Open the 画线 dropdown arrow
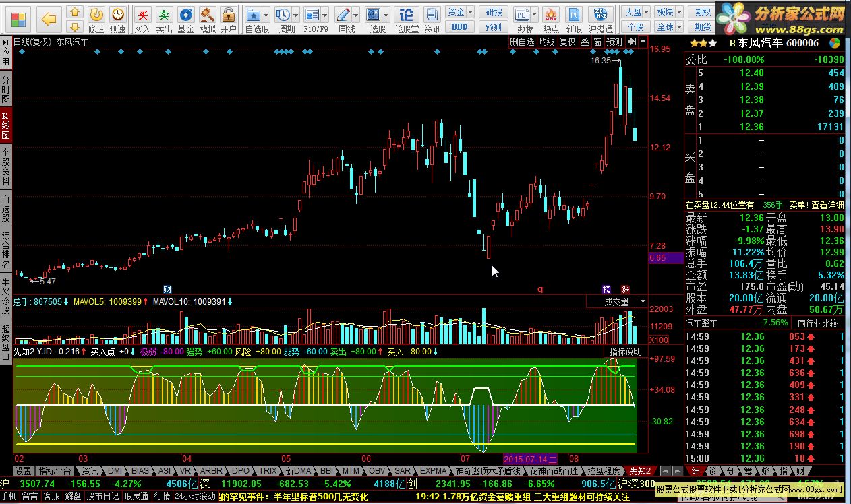Screen dimensions: 851x504 click(357, 14)
